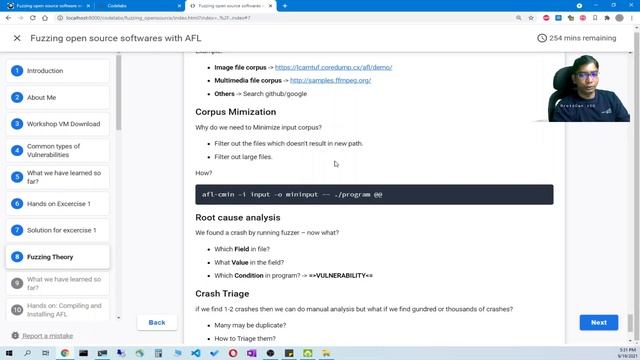Open step 10 Compiling and Installing AFL
The height and width of the screenshot is (360, 640).
pyautogui.click(x=58, y=310)
